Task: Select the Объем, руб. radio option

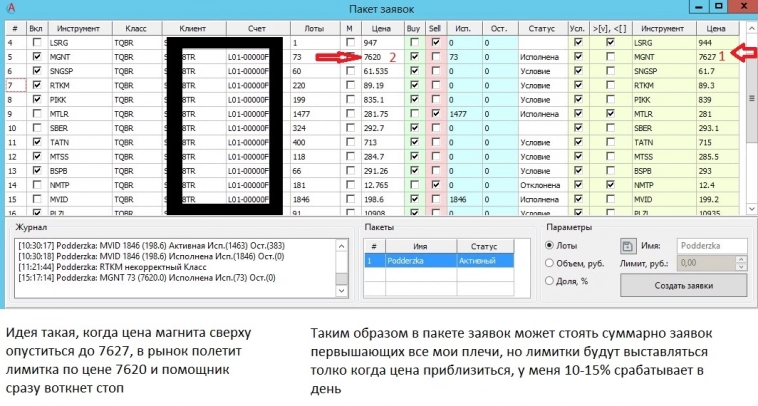Action: pyautogui.click(x=549, y=263)
